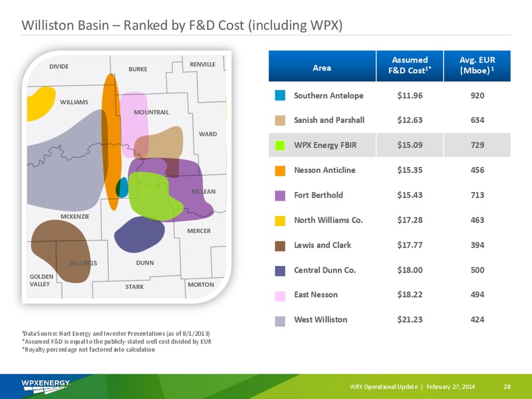532x399 pixels.
Task: Click the $12.63 F&D cost value
Action: (x=410, y=120)
